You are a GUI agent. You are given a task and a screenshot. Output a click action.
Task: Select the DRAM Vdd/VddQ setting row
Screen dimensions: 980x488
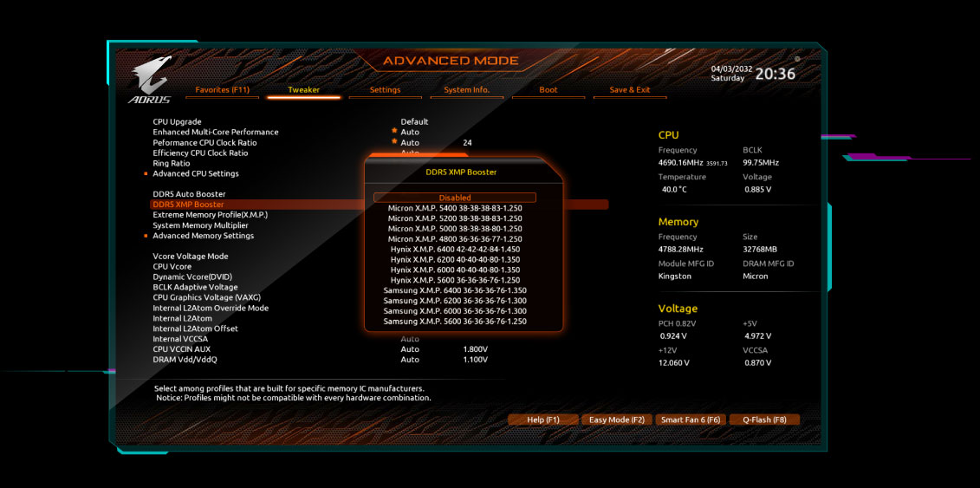pos(185,360)
